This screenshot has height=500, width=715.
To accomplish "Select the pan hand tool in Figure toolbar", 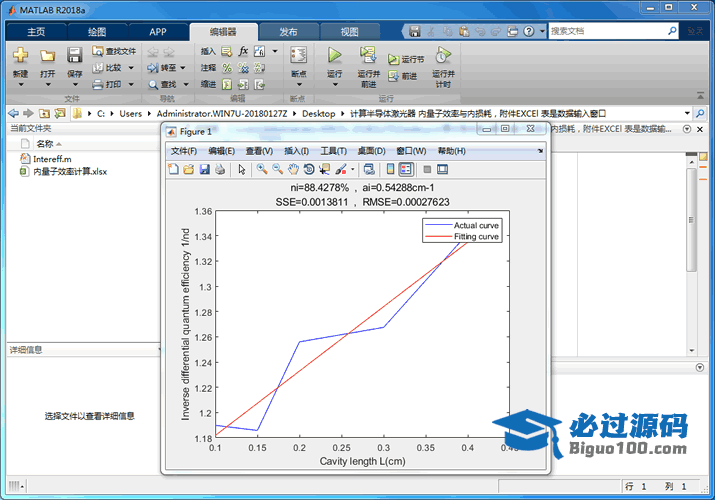I will coord(293,170).
